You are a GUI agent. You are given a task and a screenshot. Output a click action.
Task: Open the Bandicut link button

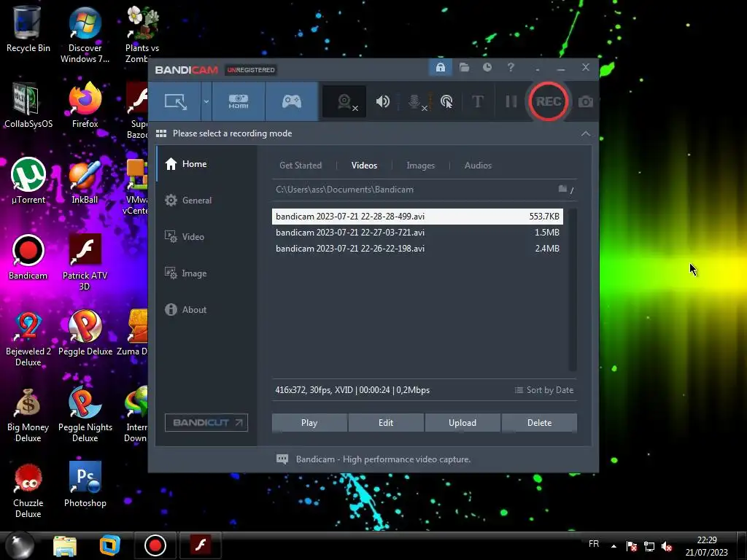(x=206, y=422)
